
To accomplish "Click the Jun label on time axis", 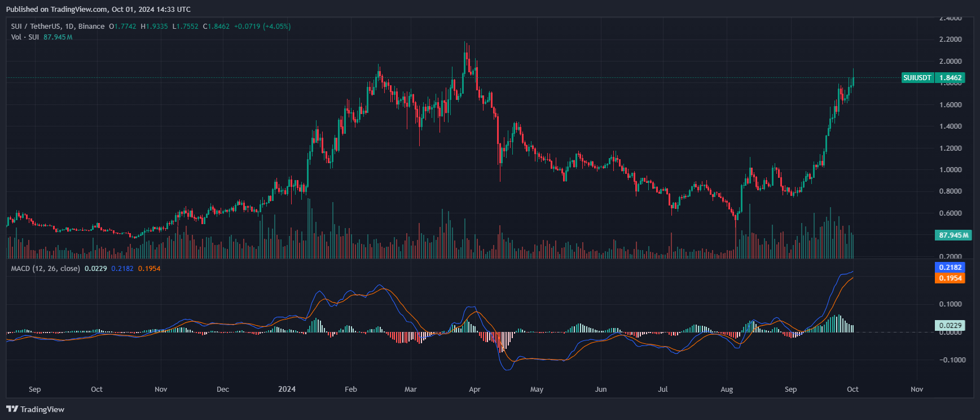I will (x=601, y=389).
